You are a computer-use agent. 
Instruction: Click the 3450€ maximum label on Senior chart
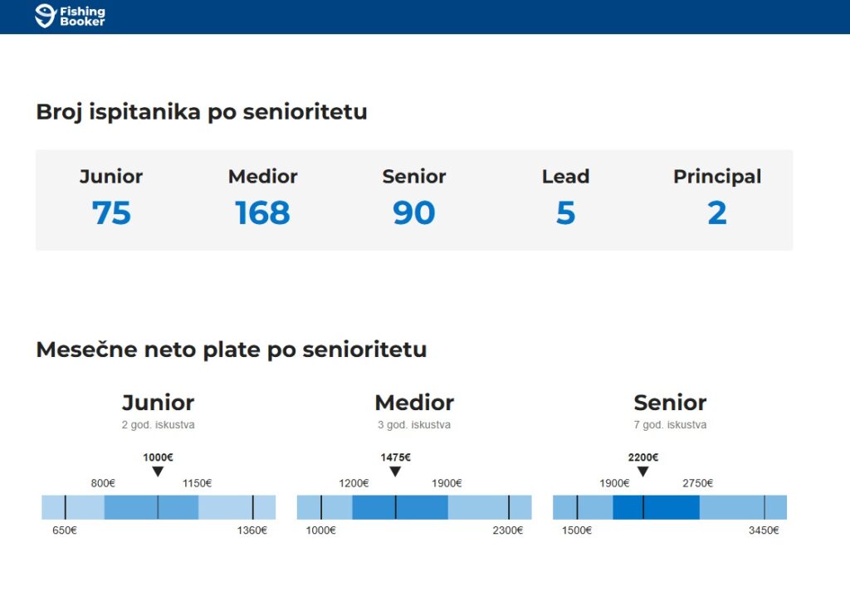pos(764,530)
